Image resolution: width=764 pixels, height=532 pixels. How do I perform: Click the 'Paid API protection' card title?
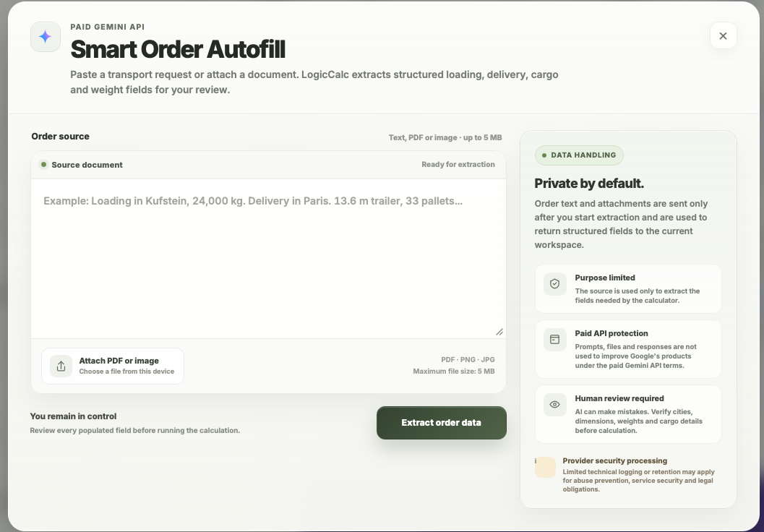click(x=611, y=333)
